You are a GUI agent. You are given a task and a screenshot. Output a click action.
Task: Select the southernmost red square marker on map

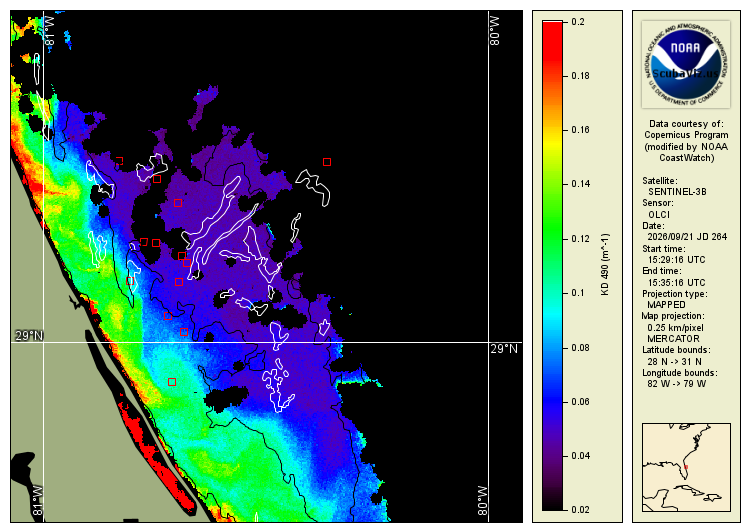pyautogui.click(x=172, y=382)
